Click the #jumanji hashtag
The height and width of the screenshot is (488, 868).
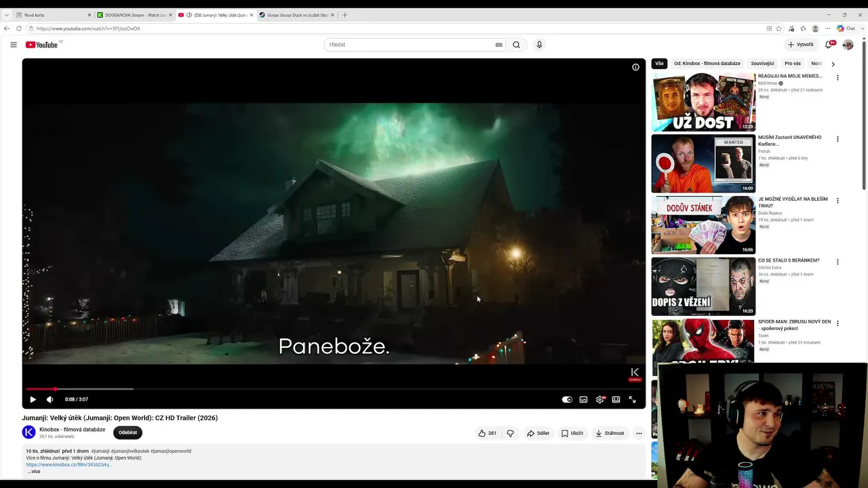[x=100, y=451]
